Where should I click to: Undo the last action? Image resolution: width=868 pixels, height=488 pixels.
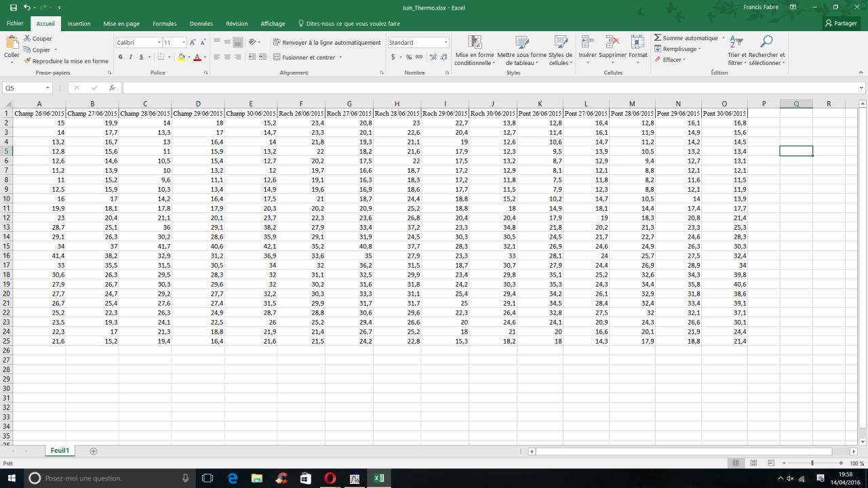(26, 7)
